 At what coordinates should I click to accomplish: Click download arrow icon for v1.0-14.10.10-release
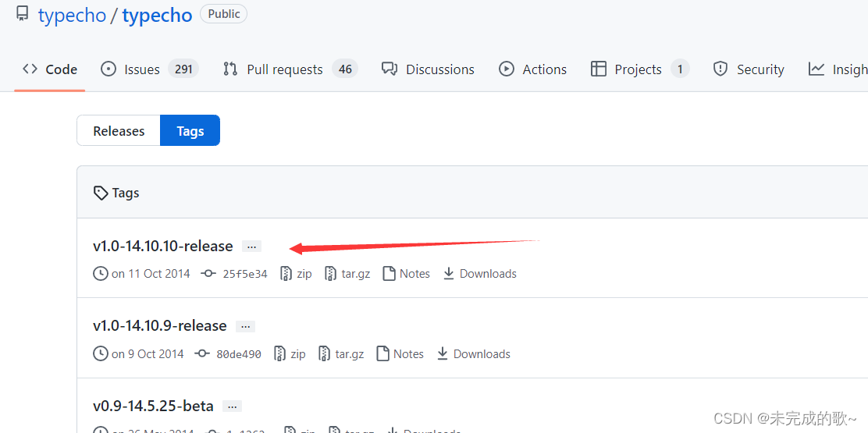pyautogui.click(x=449, y=274)
